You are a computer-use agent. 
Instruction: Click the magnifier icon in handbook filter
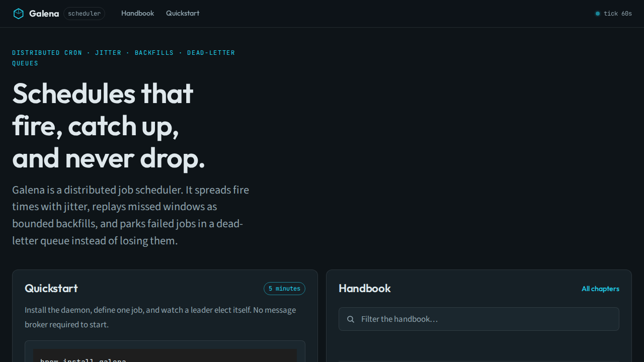(351, 319)
